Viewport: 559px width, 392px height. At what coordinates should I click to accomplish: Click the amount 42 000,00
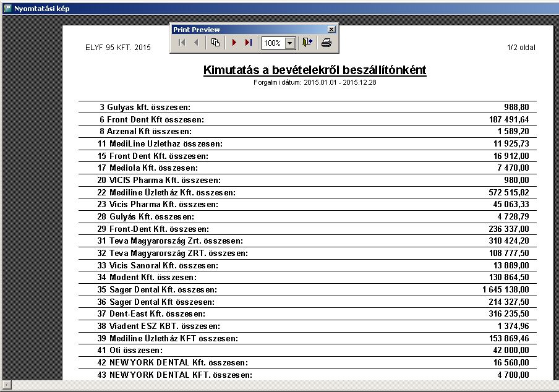coord(511,351)
